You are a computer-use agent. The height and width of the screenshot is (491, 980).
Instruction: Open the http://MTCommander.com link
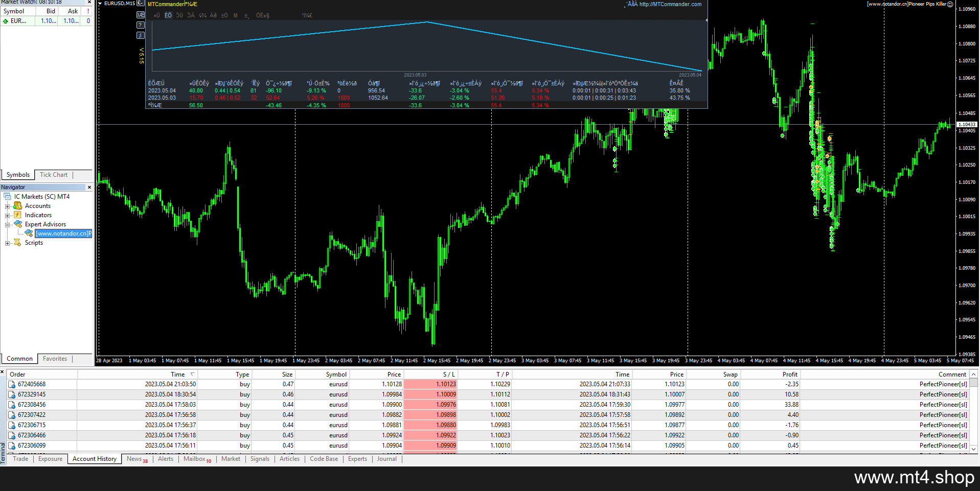click(670, 4)
